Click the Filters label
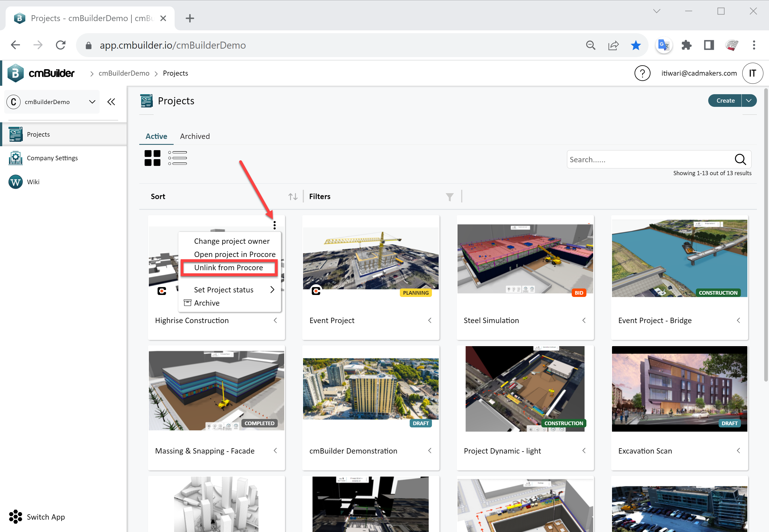 pos(319,197)
